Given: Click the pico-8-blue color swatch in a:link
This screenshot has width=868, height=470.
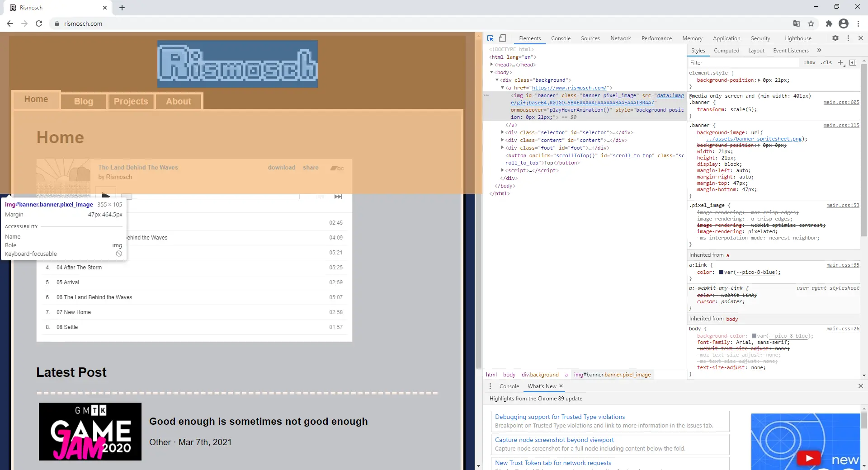Looking at the screenshot, I should pos(721,273).
